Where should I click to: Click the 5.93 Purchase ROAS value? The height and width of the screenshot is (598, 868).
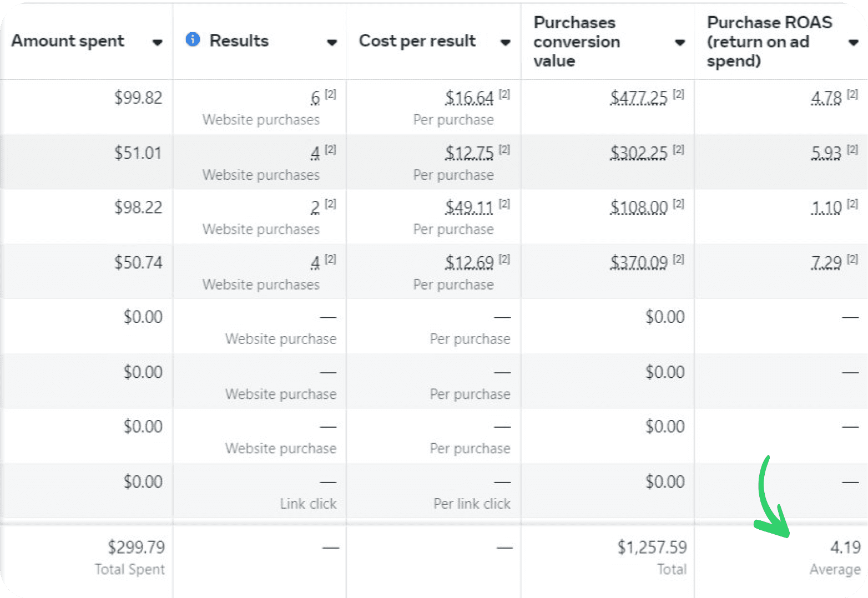tap(826, 153)
